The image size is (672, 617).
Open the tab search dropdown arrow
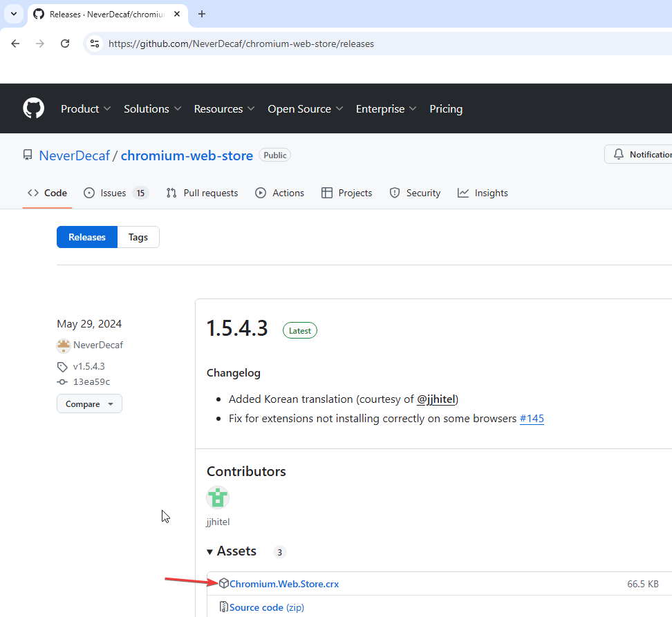tap(13, 14)
